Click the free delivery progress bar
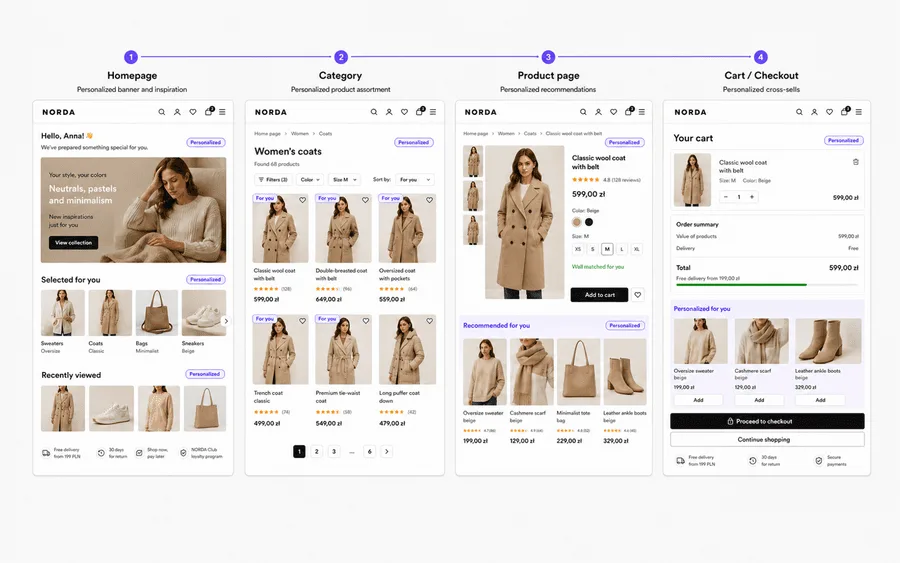 tap(767, 285)
